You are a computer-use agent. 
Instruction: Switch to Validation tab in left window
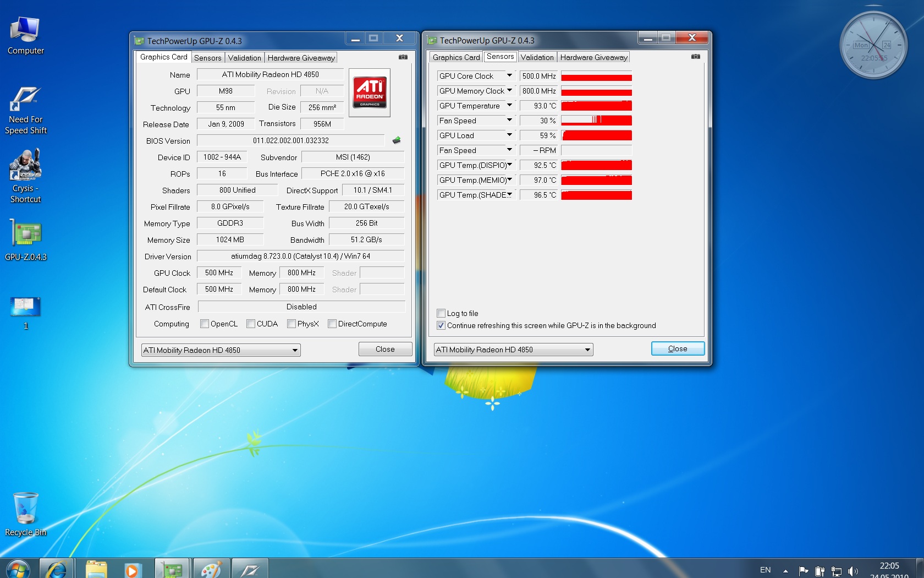(x=245, y=58)
